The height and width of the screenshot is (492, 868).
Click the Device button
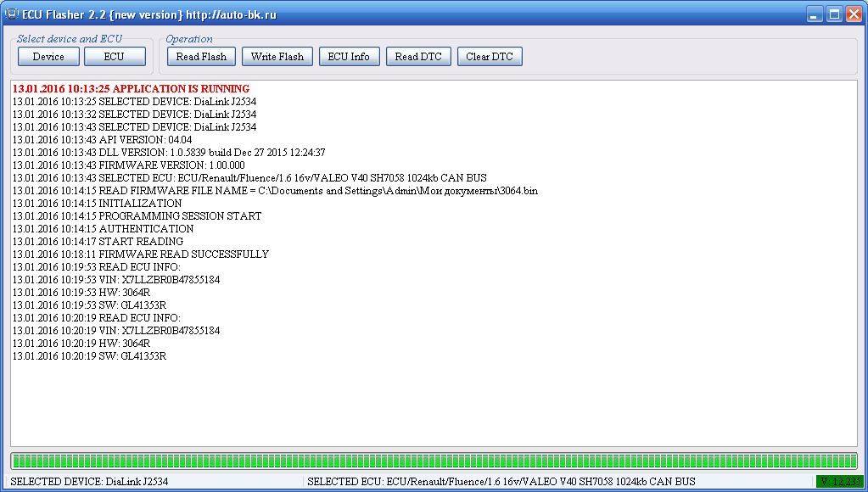pyautogui.click(x=48, y=57)
